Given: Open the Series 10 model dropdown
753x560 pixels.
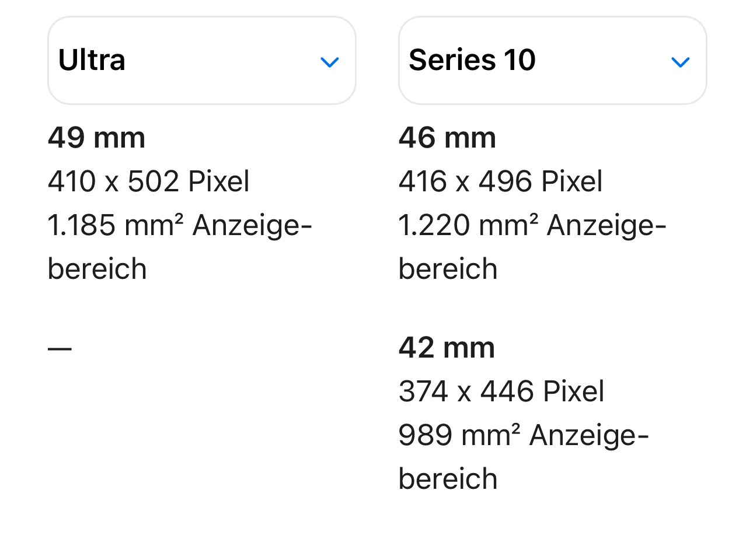Looking at the screenshot, I should tap(552, 61).
